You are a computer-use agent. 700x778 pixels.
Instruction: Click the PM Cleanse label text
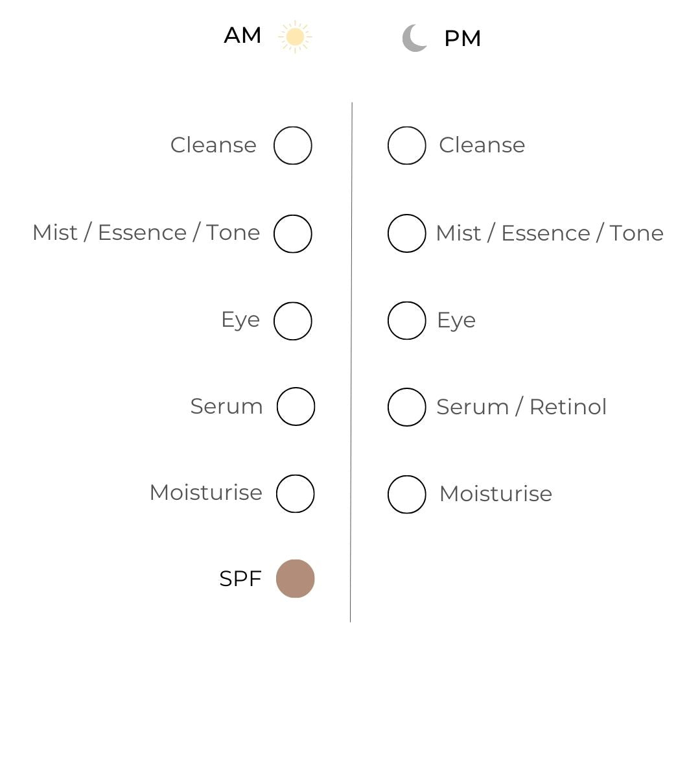pyautogui.click(x=482, y=145)
